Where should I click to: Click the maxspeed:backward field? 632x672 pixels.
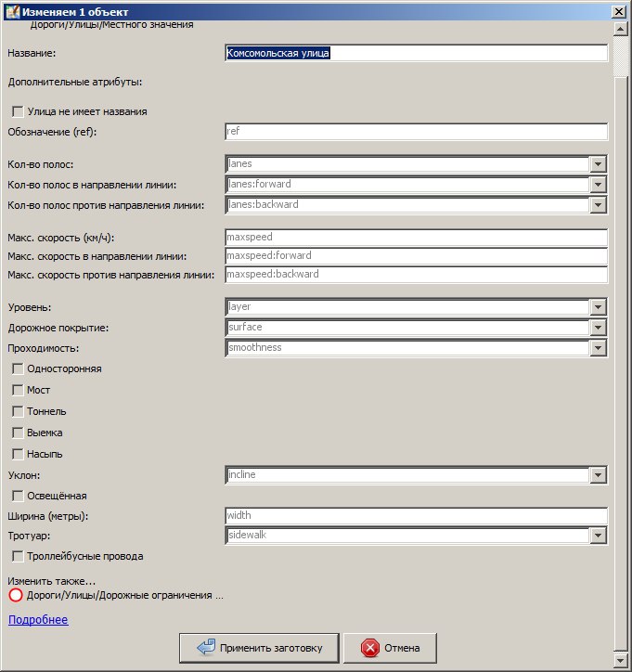pyautogui.click(x=416, y=275)
